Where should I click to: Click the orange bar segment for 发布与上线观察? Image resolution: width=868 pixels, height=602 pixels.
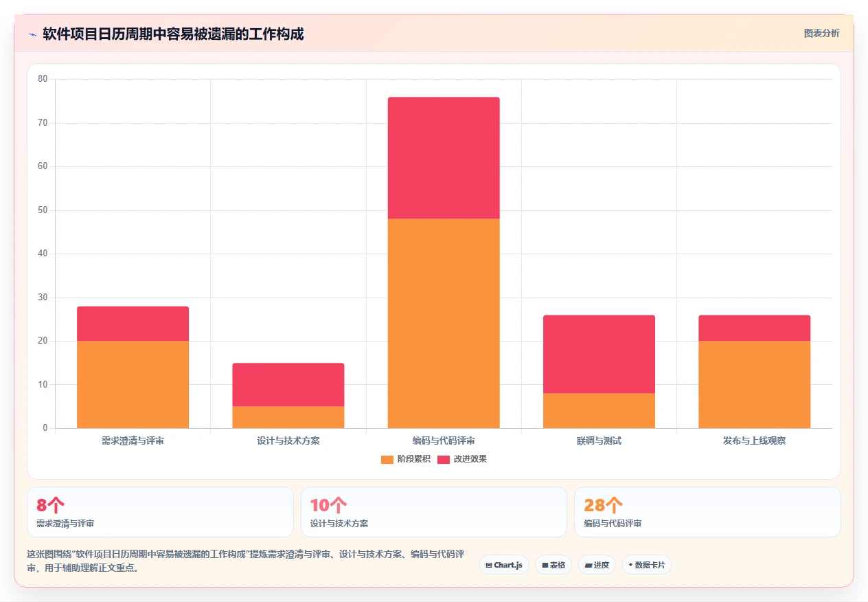coord(755,384)
